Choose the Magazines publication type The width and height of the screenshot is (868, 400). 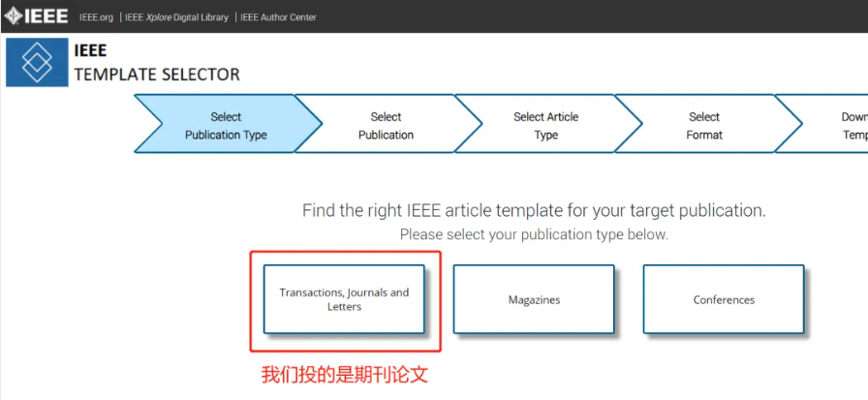[x=534, y=299]
